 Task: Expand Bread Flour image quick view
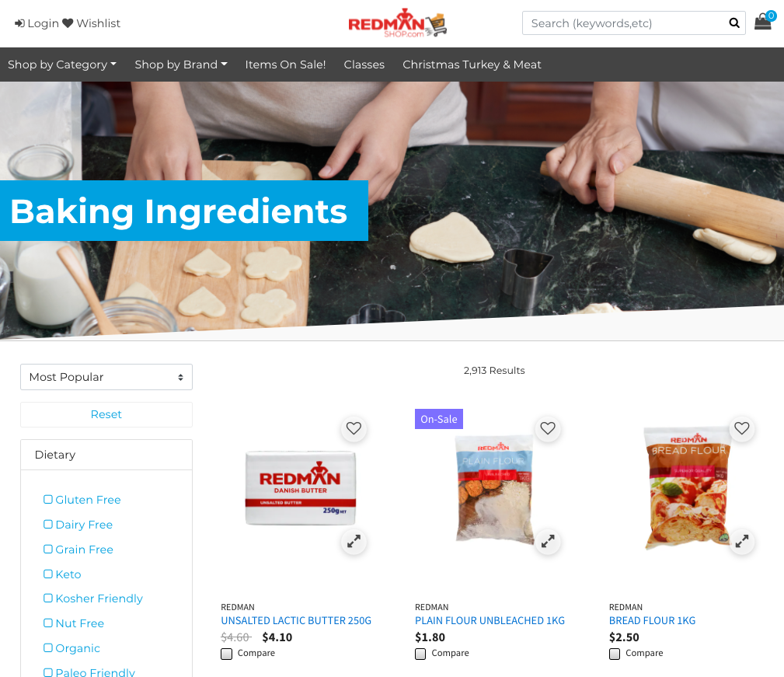(x=741, y=542)
